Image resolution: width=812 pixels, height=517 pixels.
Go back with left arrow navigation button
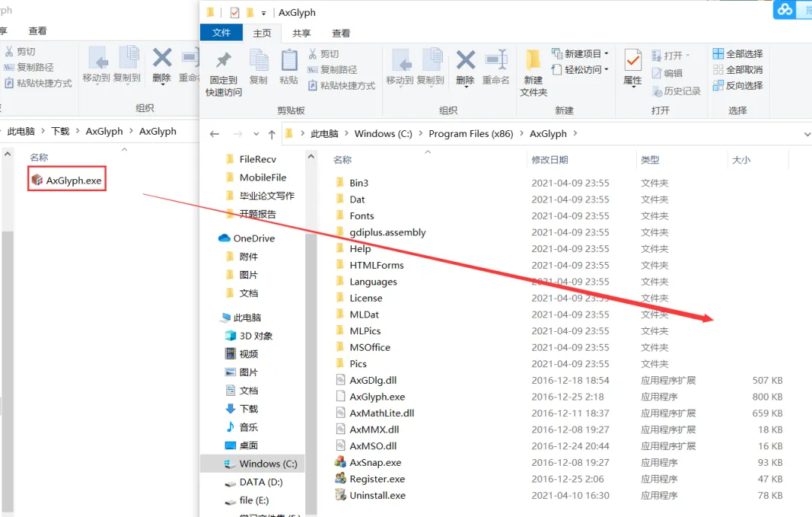(214, 134)
